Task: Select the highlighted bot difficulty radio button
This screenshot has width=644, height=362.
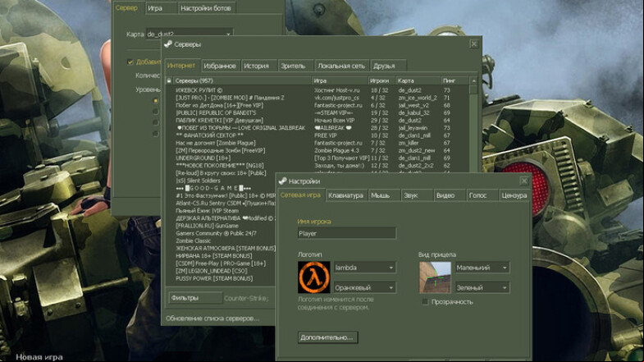Action: (155, 100)
